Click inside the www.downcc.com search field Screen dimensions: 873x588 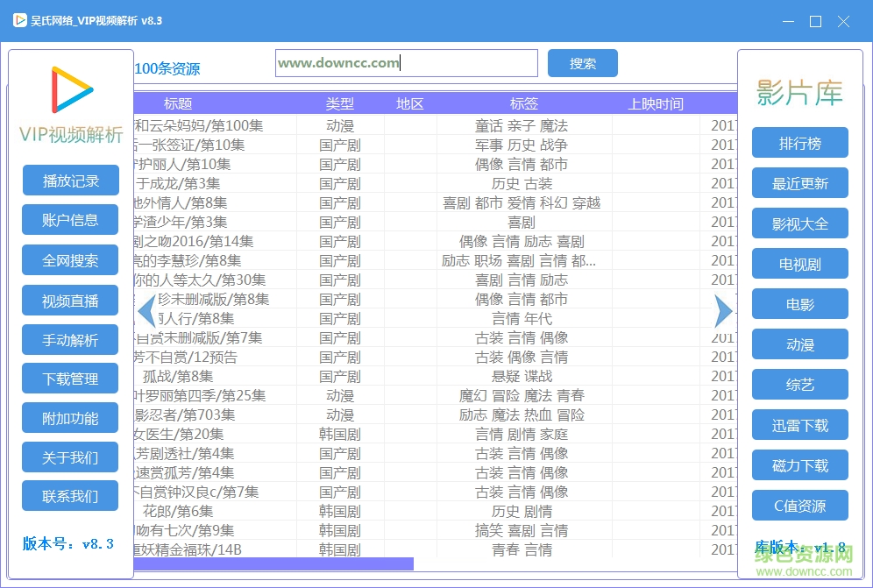[404, 62]
